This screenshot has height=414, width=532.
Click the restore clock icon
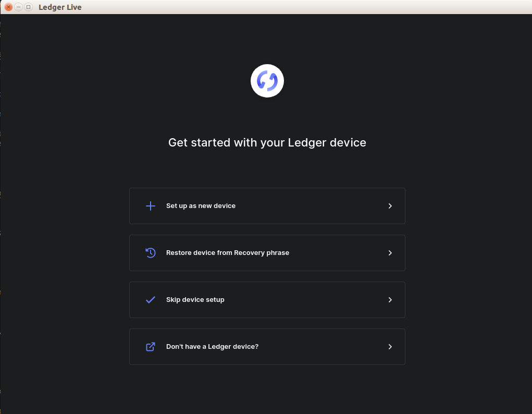[x=150, y=253]
